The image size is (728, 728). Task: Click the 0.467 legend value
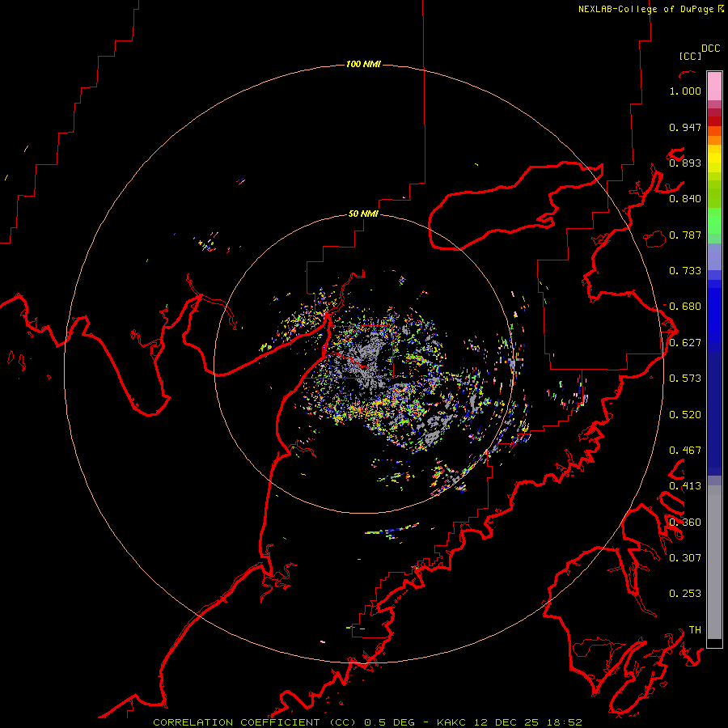[x=685, y=451]
